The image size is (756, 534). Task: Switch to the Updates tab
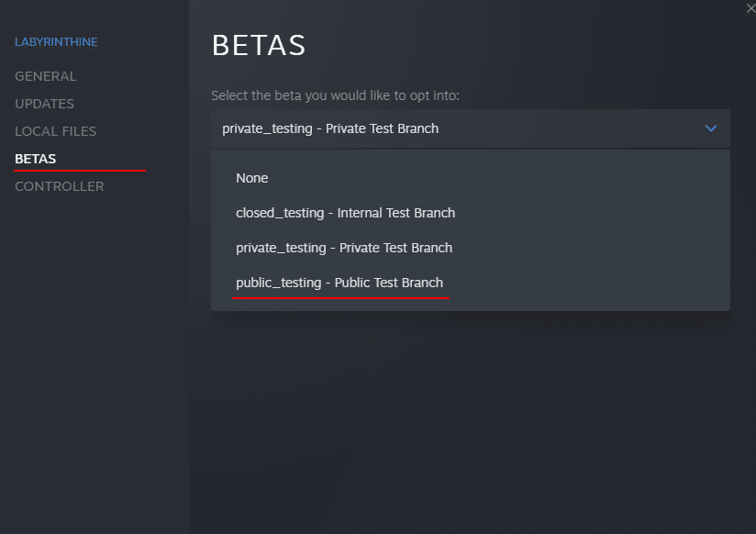[x=44, y=104]
